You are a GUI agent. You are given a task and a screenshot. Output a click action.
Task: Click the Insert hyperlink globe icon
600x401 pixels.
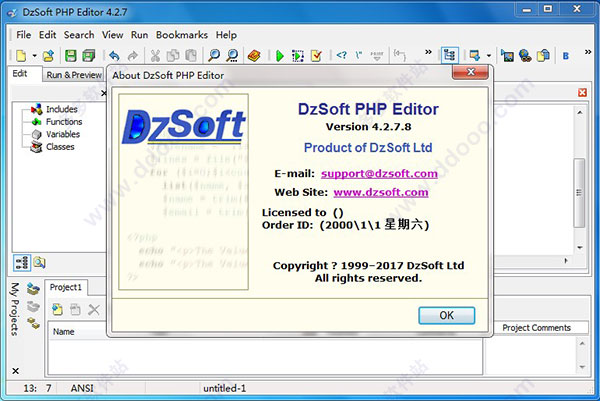coord(525,56)
